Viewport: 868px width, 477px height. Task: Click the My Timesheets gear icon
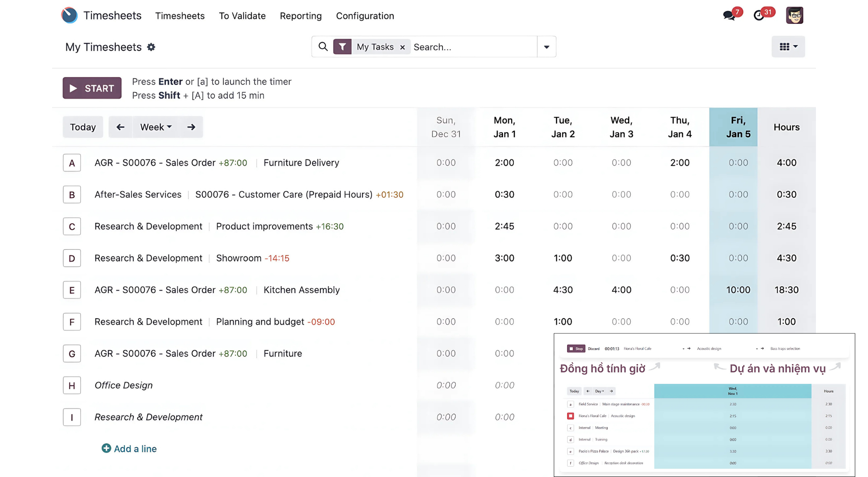pos(151,47)
